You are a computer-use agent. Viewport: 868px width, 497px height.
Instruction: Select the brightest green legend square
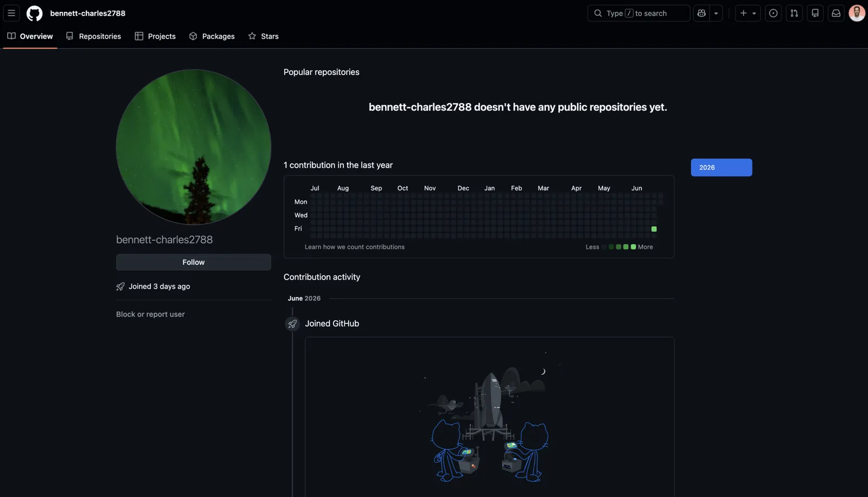(633, 247)
